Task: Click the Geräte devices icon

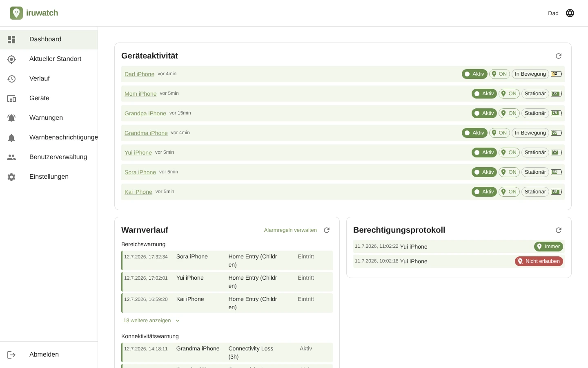Action: pos(11,99)
